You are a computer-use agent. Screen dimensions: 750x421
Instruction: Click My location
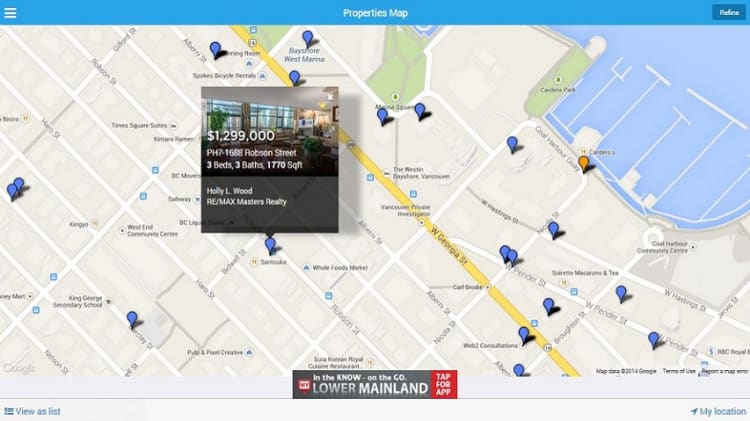718,411
